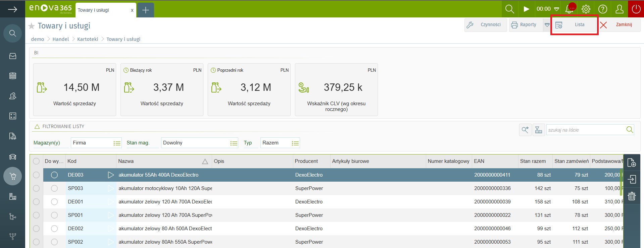Switch to the Towary i usługi tab

pos(101,10)
